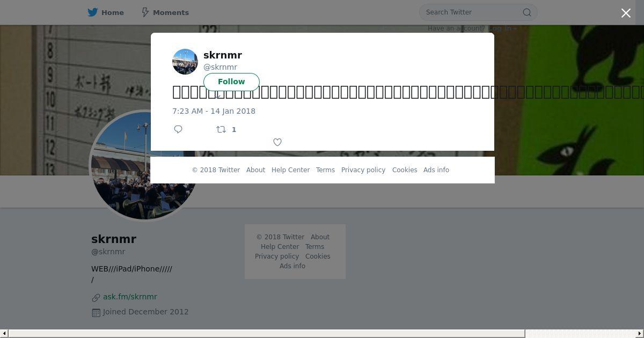Open the ask.fm/skrnmr profile link
Image resolution: width=644 pixels, height=338 pixels.
click(130, 297)
